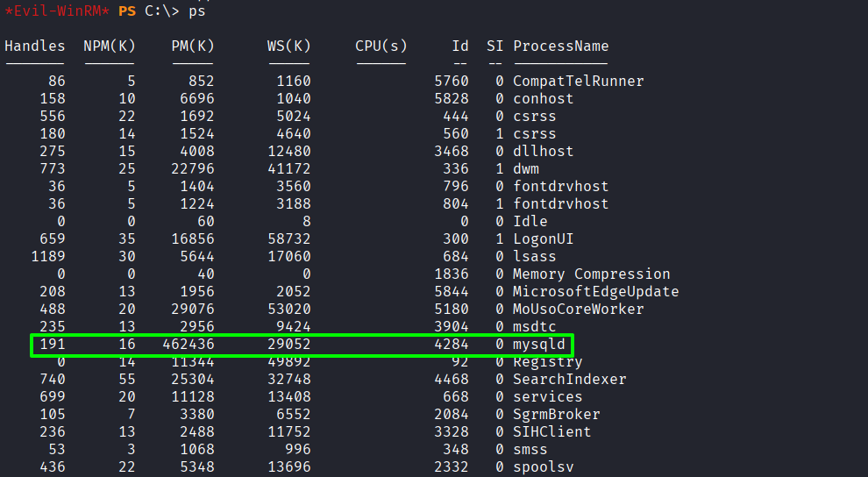Viewport: 868px width, 477px height.
Task: Click the 462436 PM(K) value of mysqld
Action: pyautogui.click(x=189, y=345)
